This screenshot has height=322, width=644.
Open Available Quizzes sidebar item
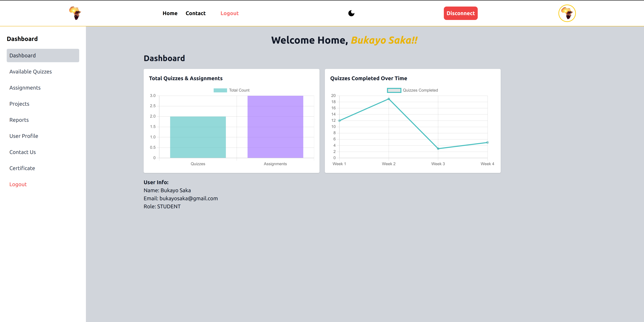pyautogui.click(x=31, y=72)
